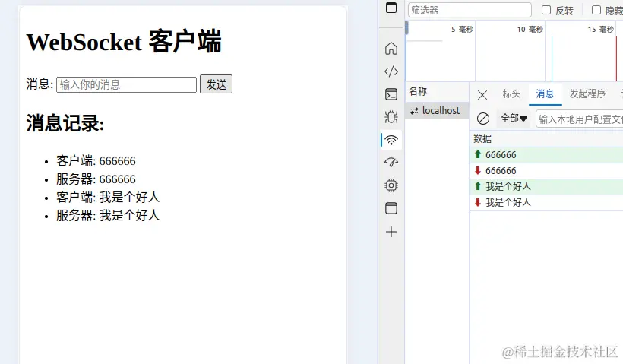The image size is (623, 364).
Task: Add more tools with plus icon
Action: [x=391, y=232]
